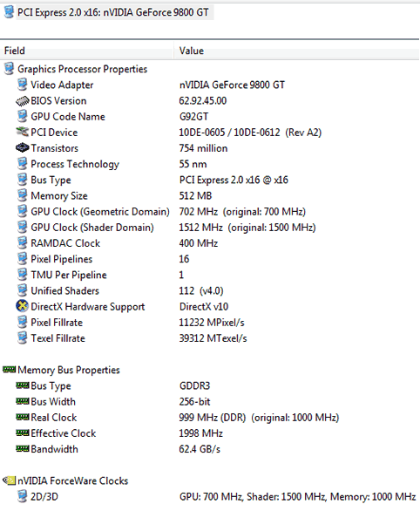
Task: Select Effective Clock value 1998 MHz
Action: point(201,433)
